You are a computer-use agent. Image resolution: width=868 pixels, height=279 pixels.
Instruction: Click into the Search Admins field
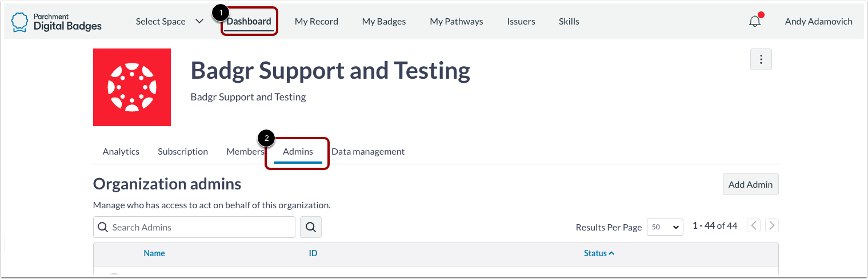194,227
